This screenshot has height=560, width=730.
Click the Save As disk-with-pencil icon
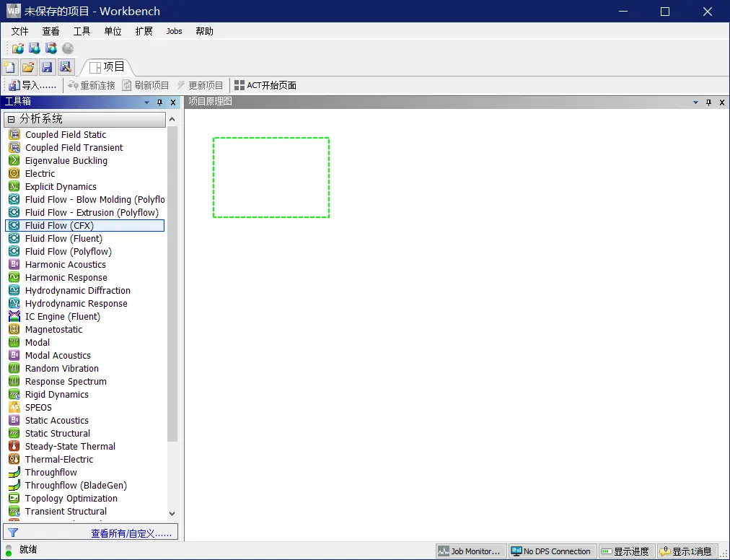point(66,67)
